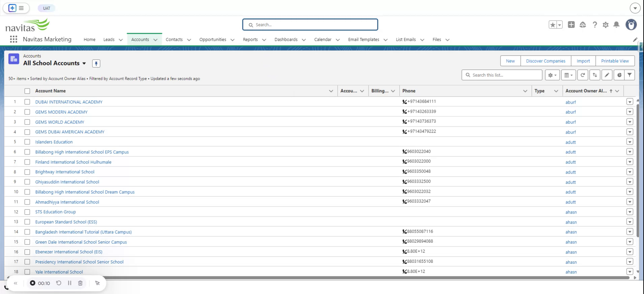Screen dimensions: 644x294
Task: Check the Ghiyasuddin International School row
Action: 27,182
